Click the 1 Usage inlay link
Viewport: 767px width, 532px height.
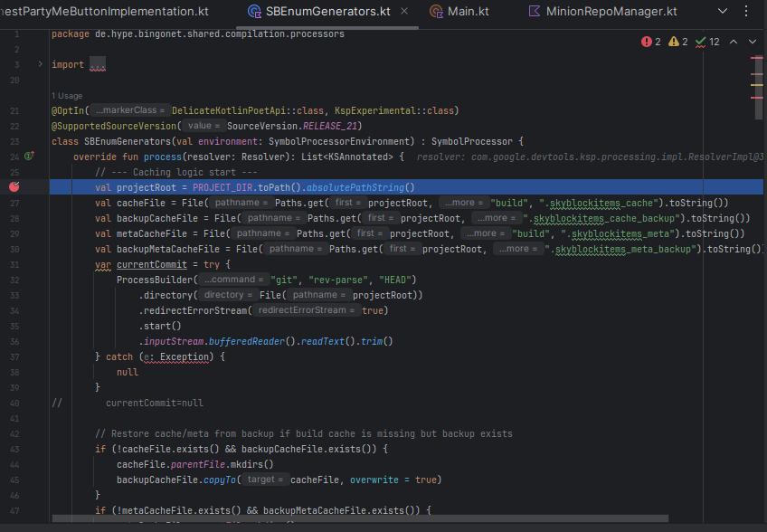tap(67, 96)
